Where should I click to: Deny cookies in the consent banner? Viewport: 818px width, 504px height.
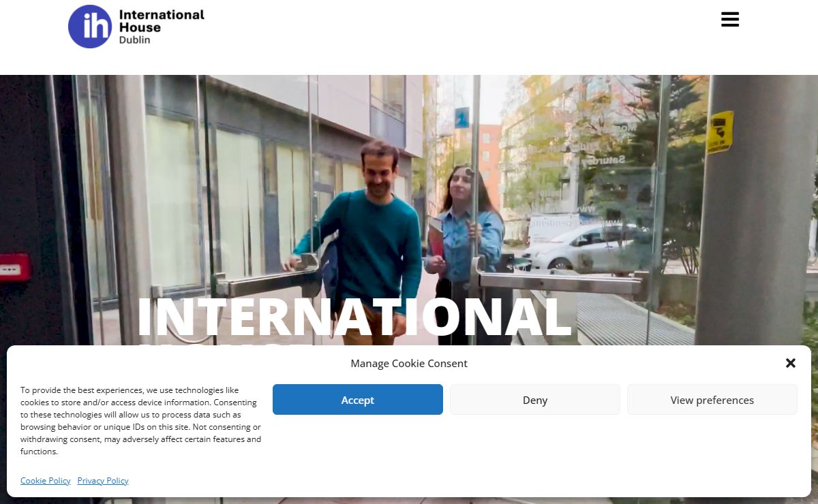click(535, 400)
